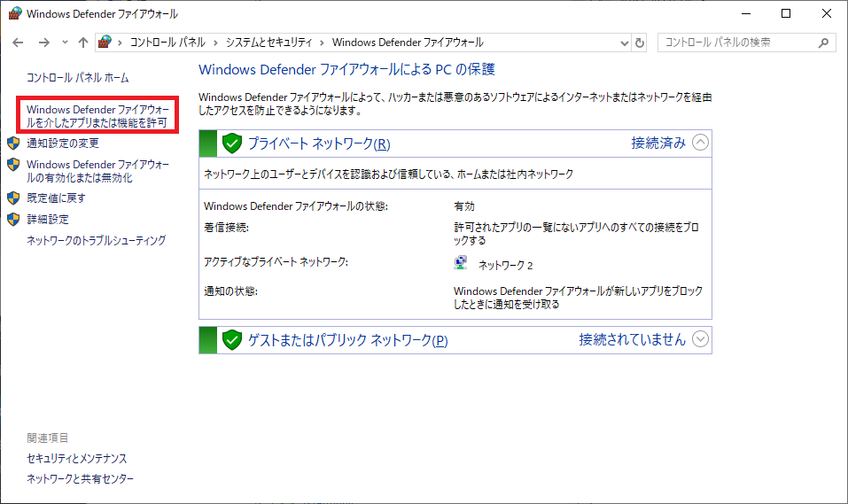The image size is (848, 504).
Task: Click 接続済み status text
Action: (x=658, y=143)
